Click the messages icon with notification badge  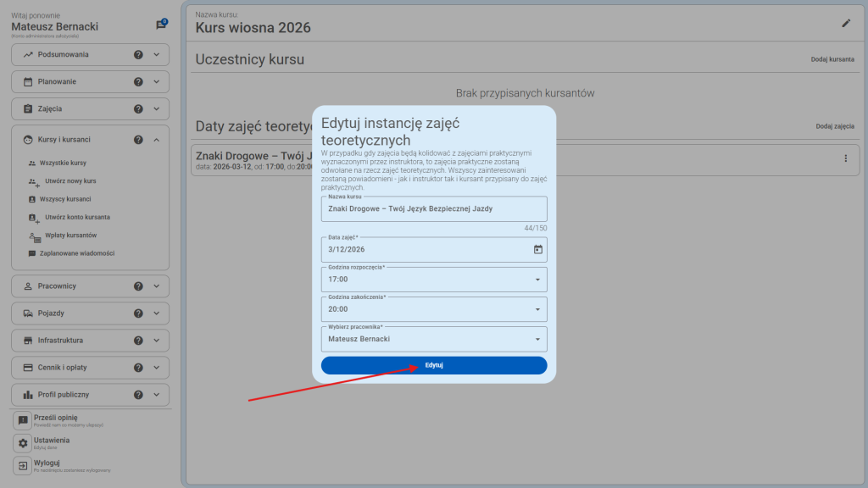point(161,25)
